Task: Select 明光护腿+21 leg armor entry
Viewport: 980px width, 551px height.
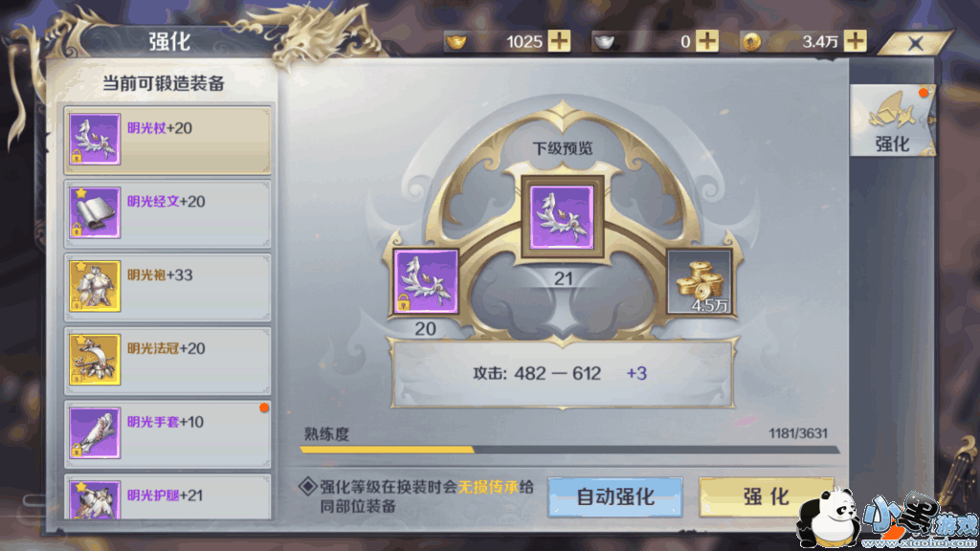Action: click(x=167, y=496)
